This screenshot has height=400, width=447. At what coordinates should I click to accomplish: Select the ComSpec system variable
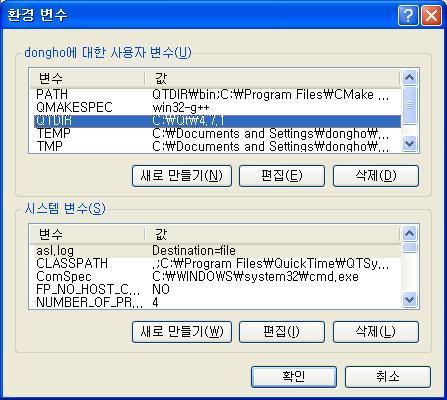[217, 276]
